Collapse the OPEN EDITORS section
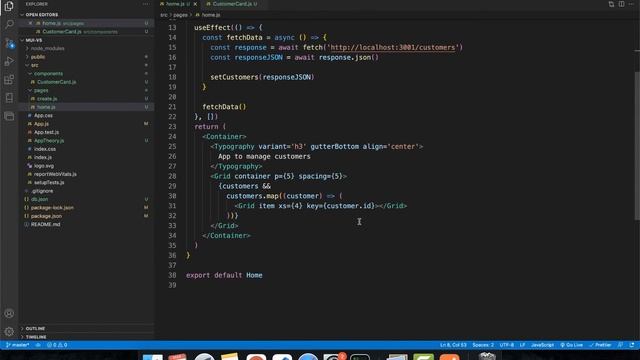Viewport: 640px width, 360px height. [86, 15]
